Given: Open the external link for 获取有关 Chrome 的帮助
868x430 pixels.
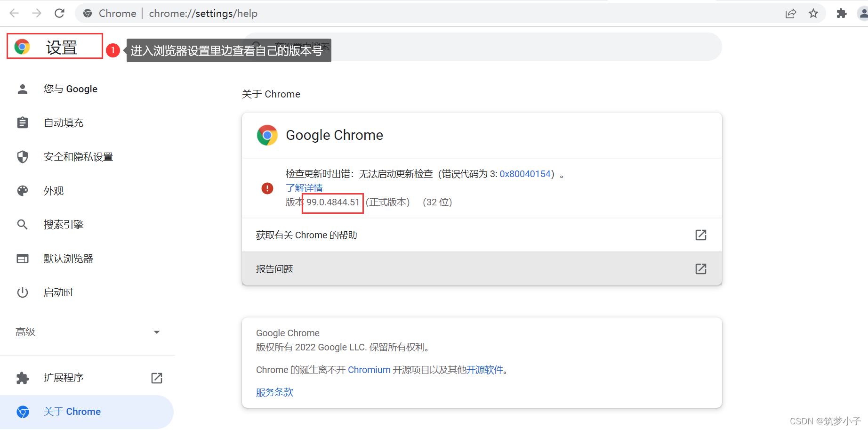Looking at the screenshot, I should pyautogui.click(x=701, y=235).
